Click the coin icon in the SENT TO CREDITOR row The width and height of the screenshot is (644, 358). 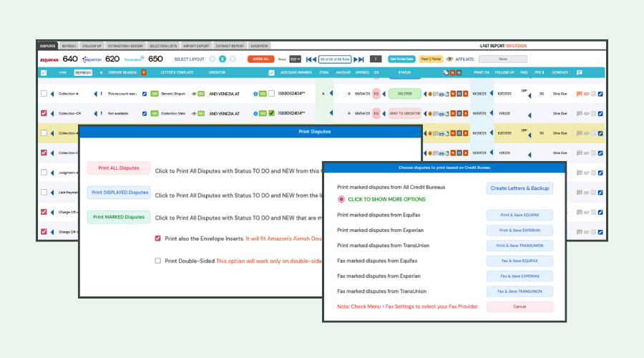coord(430,113)
